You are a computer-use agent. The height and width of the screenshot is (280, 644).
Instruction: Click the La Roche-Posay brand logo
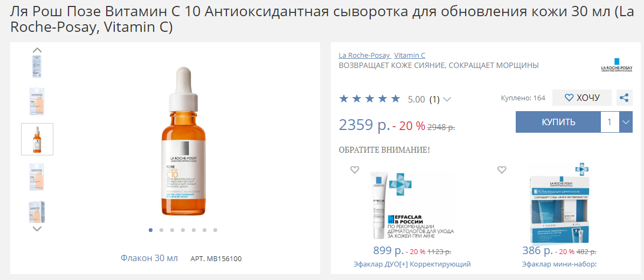(617, 65)
